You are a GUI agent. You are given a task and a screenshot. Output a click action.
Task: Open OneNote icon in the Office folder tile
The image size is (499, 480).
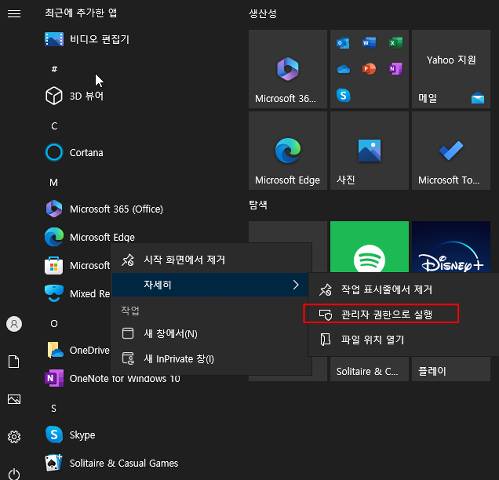click(x=396, y=69)
